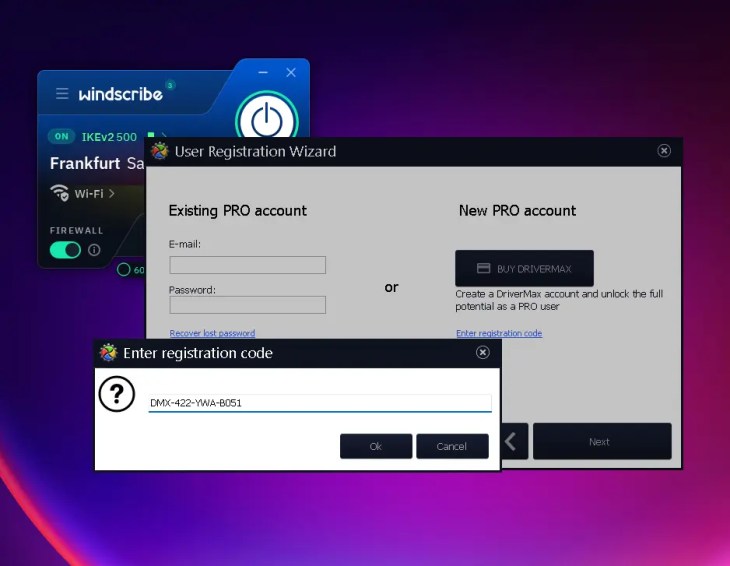
Task: Expand the Wi-Fi network chevron in Windscribe
Action: click(112, 193)
